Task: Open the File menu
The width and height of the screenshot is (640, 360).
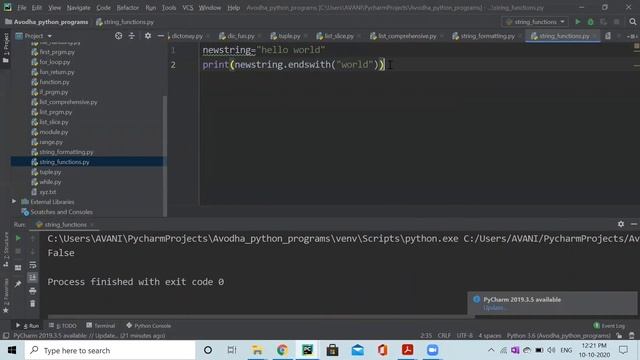Action: (x=22, y=8)
